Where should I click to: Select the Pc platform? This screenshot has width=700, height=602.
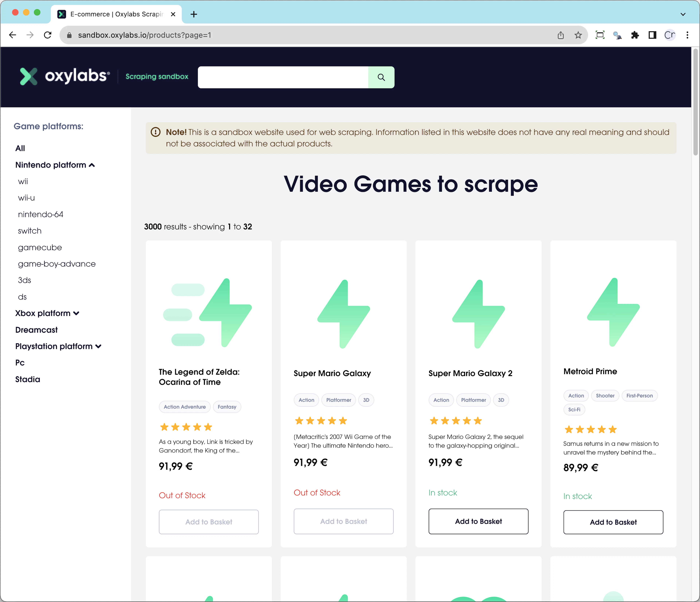[x=20, y=363]
